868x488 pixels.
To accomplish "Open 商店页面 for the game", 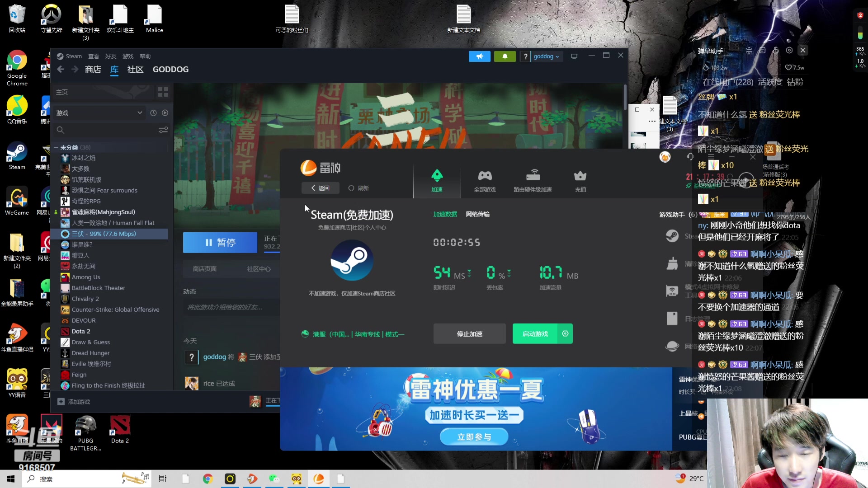I will click(205, 269).
